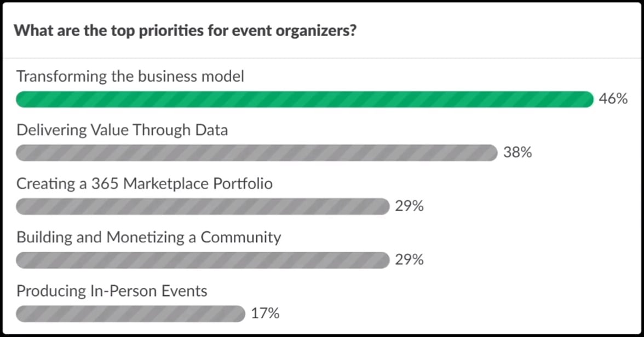This screenshot has width=644, height=337.
Task: Click the bar under Building and Monetizing a Community
Action: click(x=203, y=260)
